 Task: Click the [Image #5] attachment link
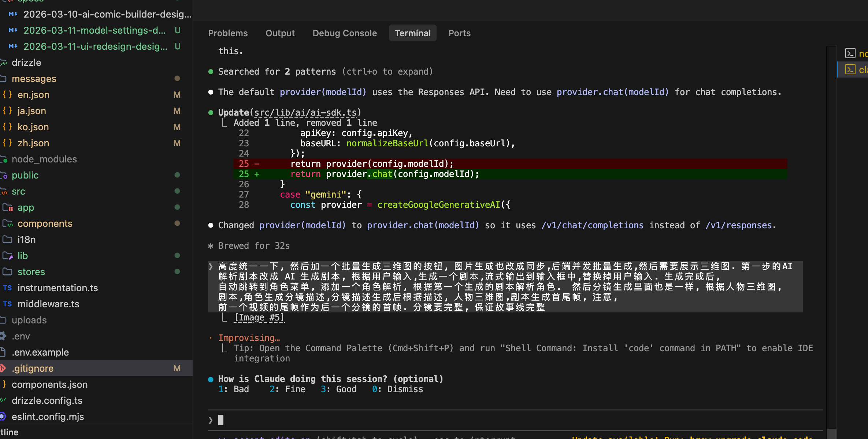pos(259,318)
